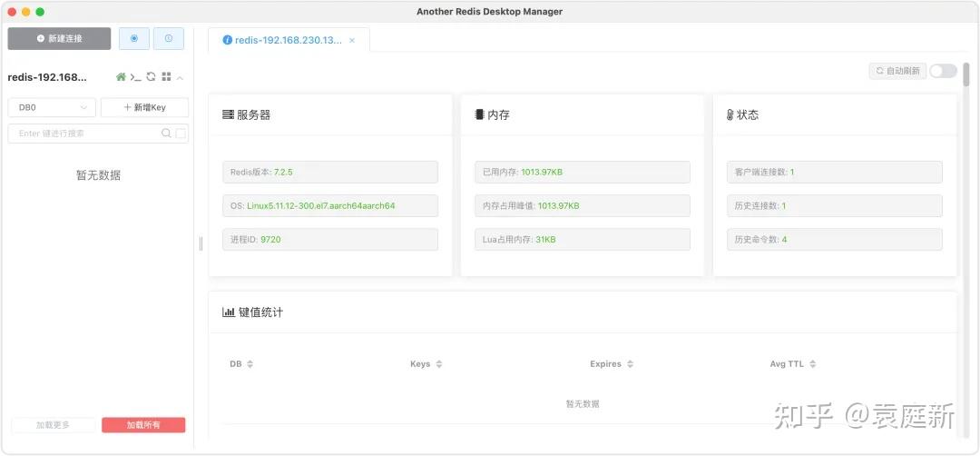Click the red 加载所有 load all button

pos(143,425)
